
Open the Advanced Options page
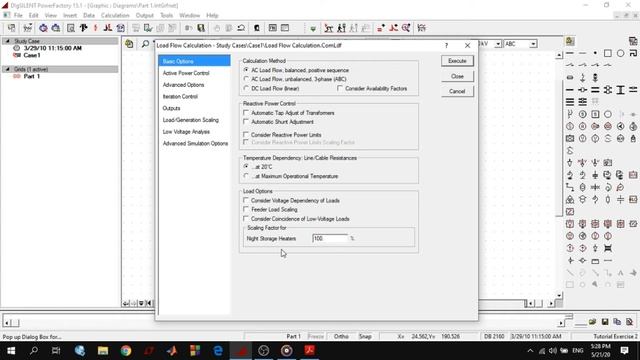point(183,85)
